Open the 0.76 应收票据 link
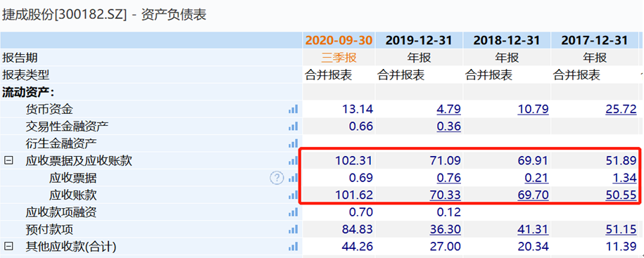 tap(448, 179)
